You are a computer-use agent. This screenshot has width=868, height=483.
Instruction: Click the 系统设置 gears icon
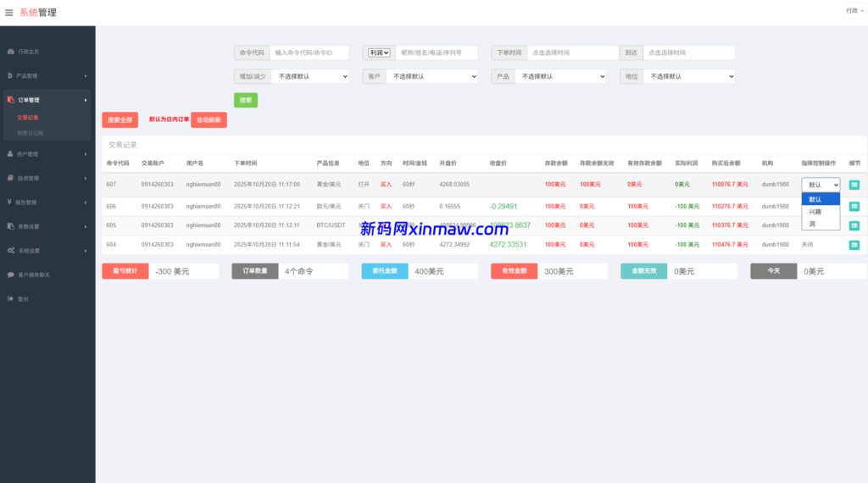11,251
